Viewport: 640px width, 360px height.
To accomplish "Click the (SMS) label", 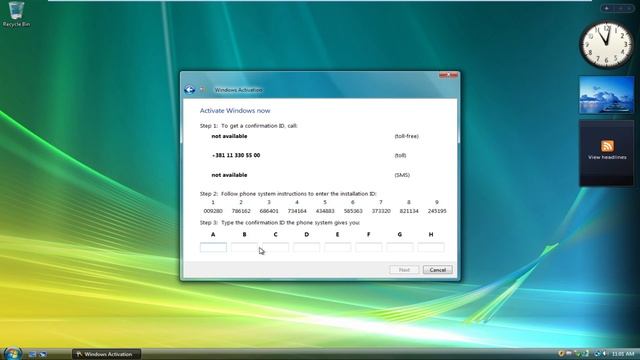I will tap(402, 175).
